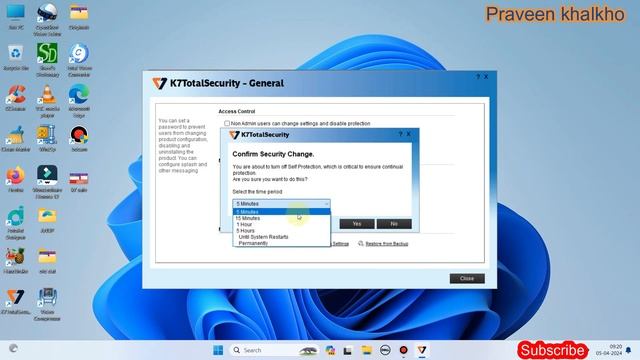Toggle Non Admin users can change settings checkbox
Image resolution: width=640 pixels, height=360 pixels.
pyautogui.click(x=227, y=123)
